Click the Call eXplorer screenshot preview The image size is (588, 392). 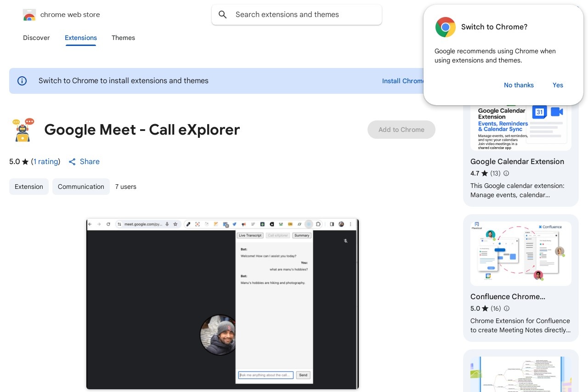223,304
